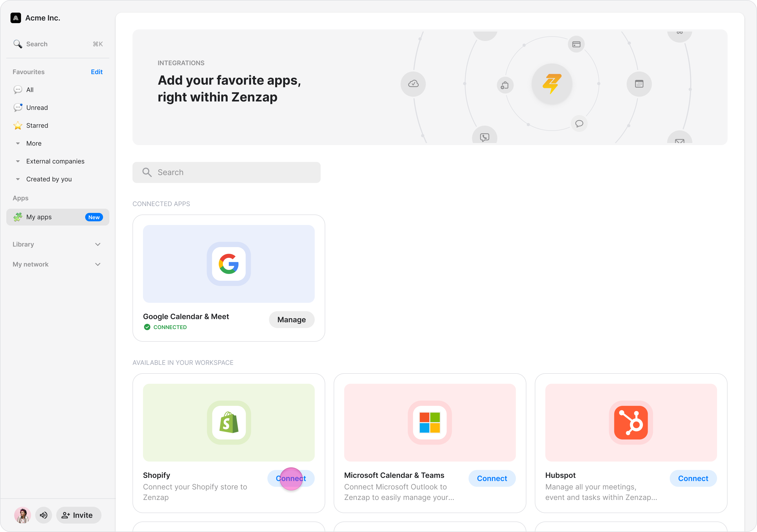The image size is (757, 532).
Task: Click the sound speaker icon button
Action: tap(44, 515)
